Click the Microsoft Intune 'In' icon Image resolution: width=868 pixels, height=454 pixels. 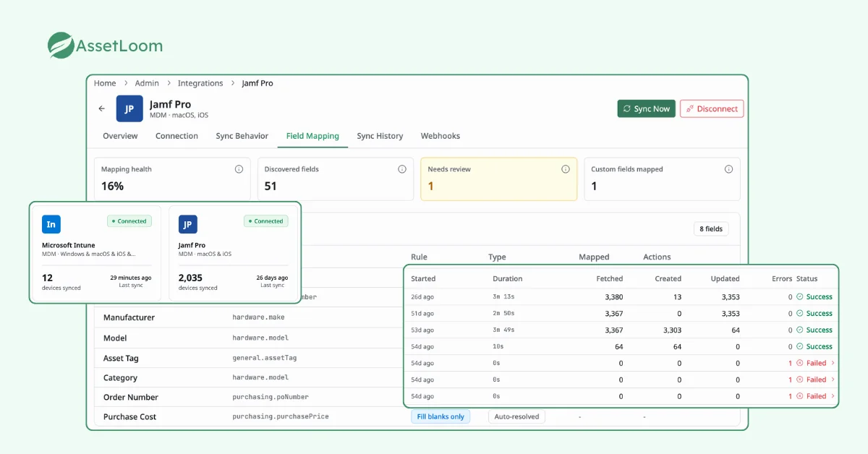pos(51,224)
